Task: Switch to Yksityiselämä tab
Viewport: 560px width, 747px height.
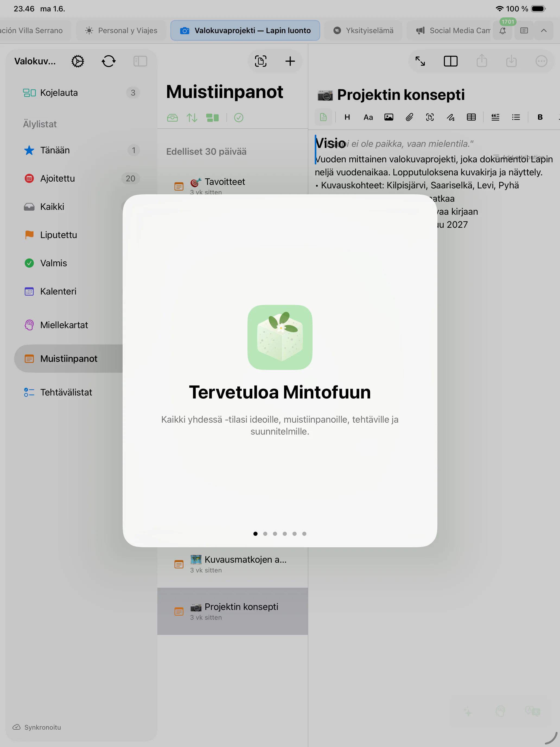Action: (364, 30)
